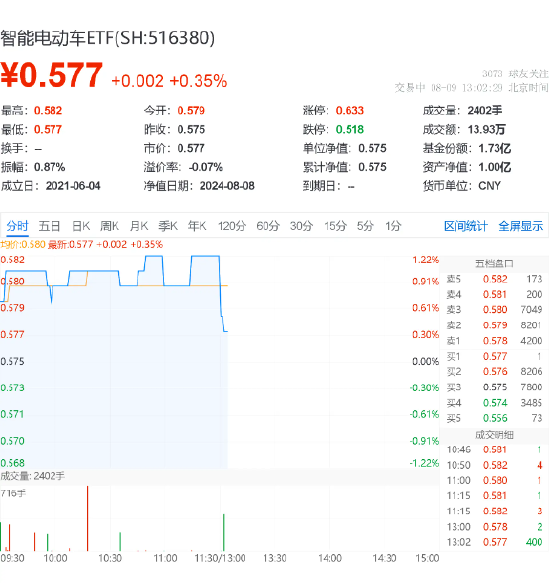The image size is (550, 585).
Task: Click the 净值日期 date 2024-08-08
Action: (227, 186)
